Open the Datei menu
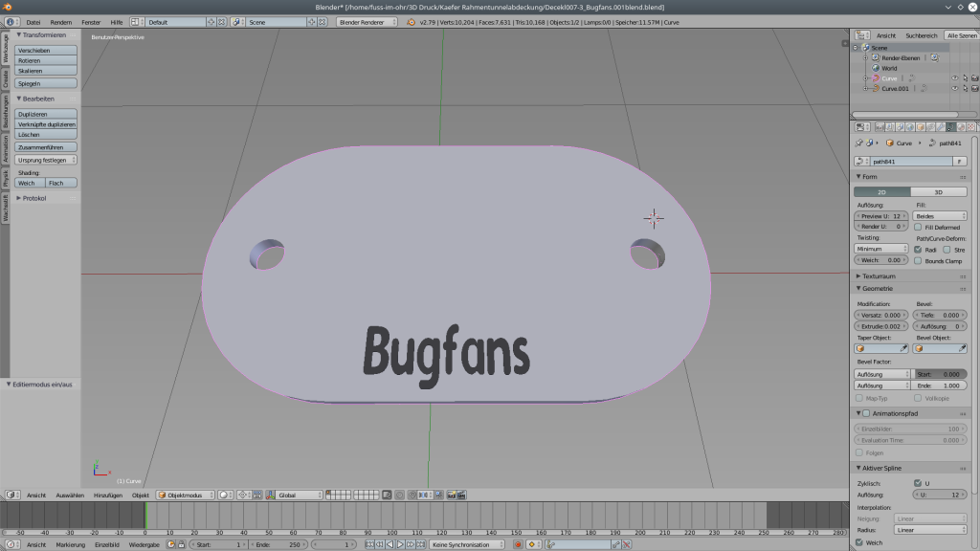The width and height of the screenshot is (980, 551). pos(33,20)
